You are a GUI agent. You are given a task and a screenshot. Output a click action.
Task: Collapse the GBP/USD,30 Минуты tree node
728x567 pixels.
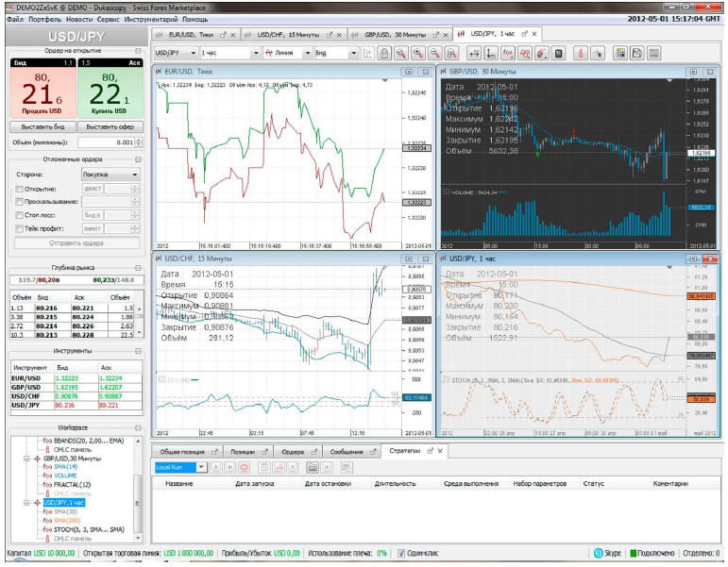point(27,459)
